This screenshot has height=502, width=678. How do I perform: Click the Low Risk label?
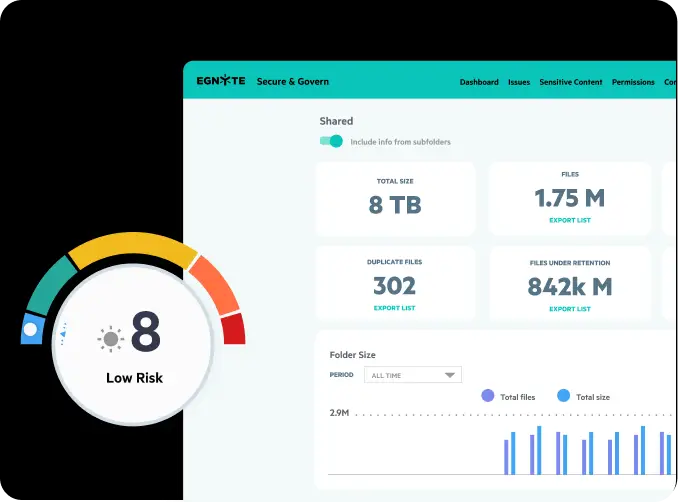(x=134, y=378)
